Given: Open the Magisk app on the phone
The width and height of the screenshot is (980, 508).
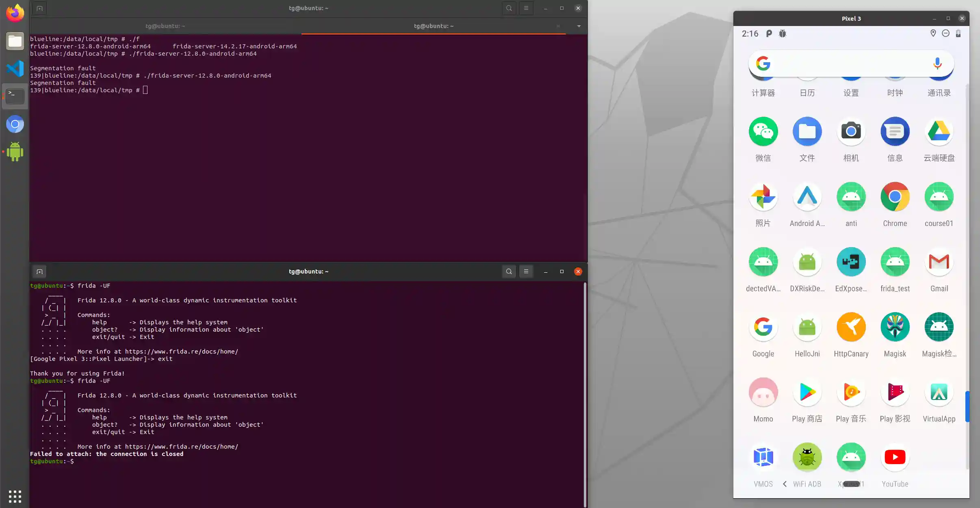Looking at the screenshot, I should tap(895, 327).
